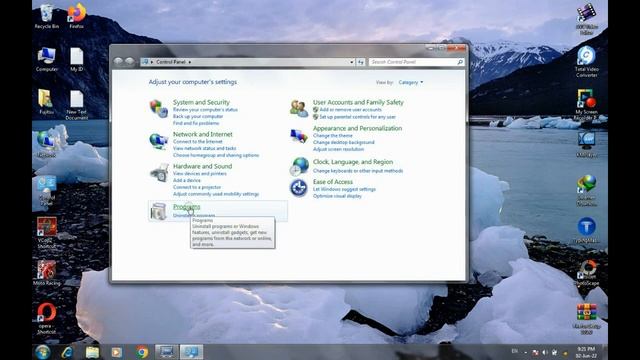Click View network status and tasks
The width and height of the screenshot is (640, 360).
[204, 148]
